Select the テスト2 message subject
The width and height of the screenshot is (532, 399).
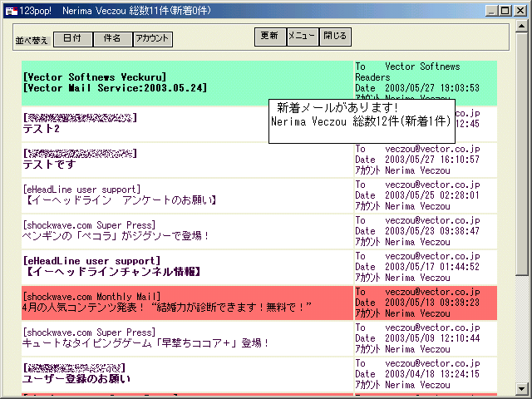click(41, 129)
